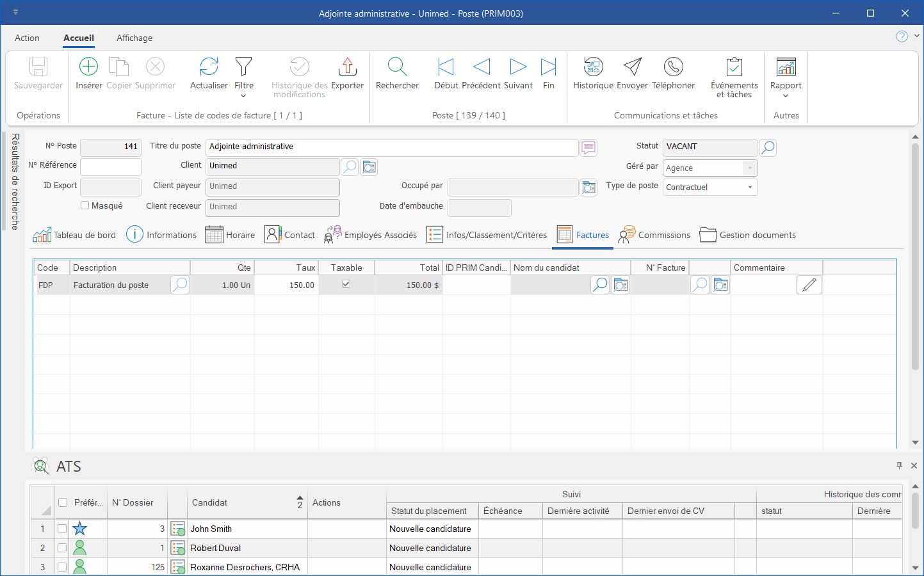Click the Actualiser refresh icon

(x=209, y=67)
